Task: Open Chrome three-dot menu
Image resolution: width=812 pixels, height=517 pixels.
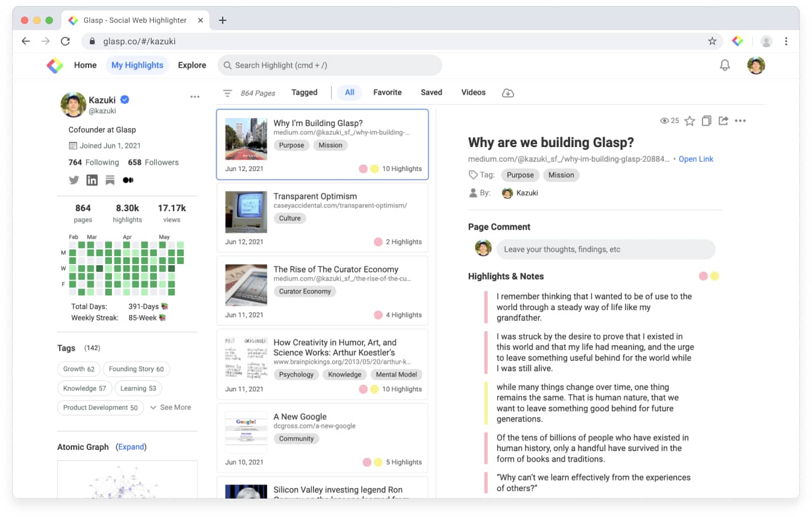Action: pyautogui.click(x=786, y=41)
